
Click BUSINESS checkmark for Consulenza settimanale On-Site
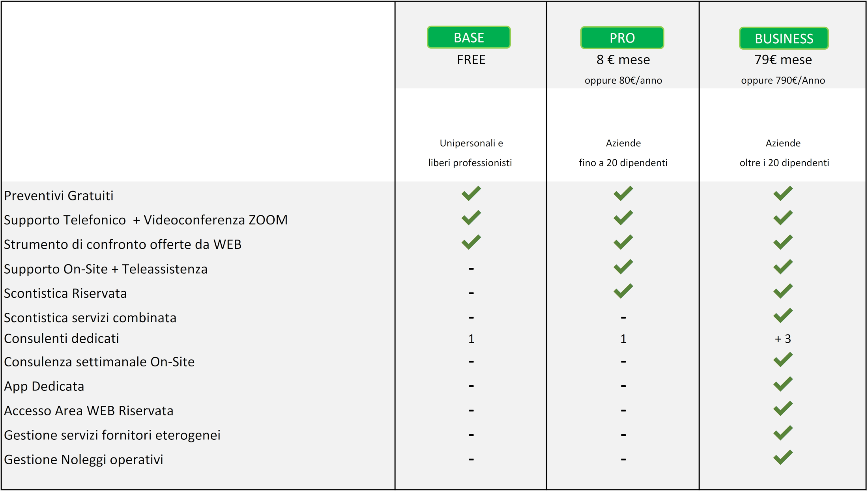coord(783,360)
